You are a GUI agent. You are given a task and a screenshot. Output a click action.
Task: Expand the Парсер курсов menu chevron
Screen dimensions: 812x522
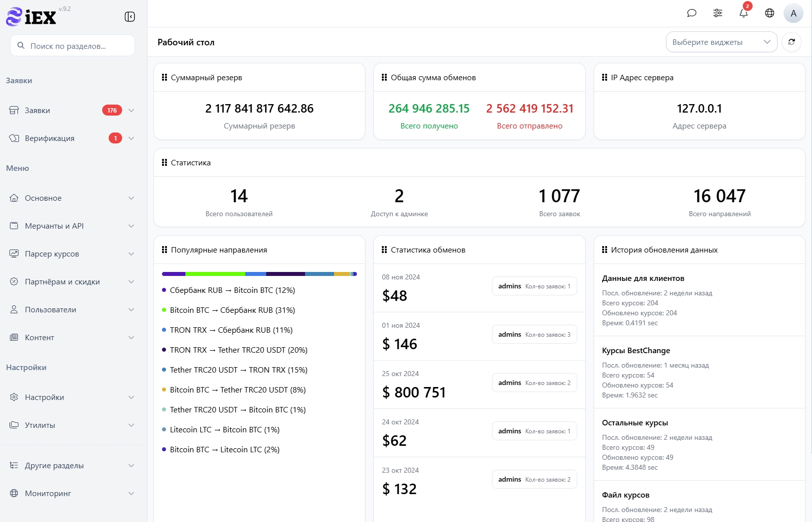pyautogui.click(x=131, y=254)
